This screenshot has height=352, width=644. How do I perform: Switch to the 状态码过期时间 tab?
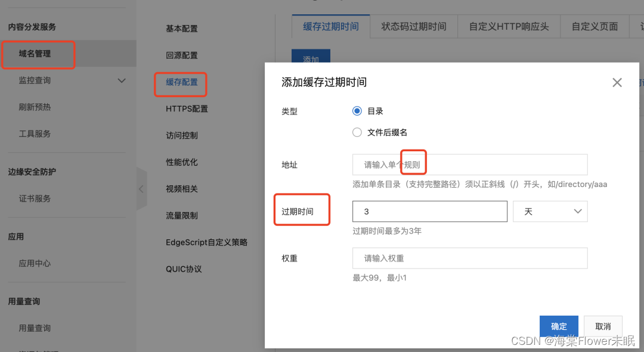tap(413, 26)
